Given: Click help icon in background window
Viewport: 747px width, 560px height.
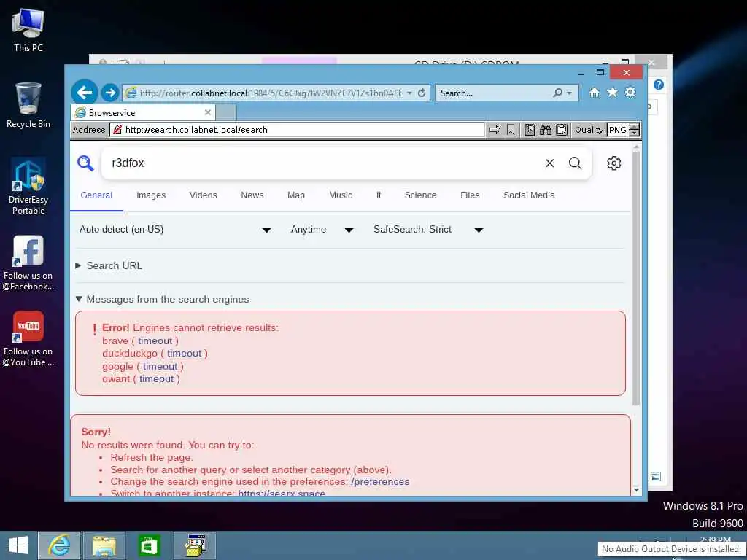Looking at the screenshot, I should click(x=659, y=85).
